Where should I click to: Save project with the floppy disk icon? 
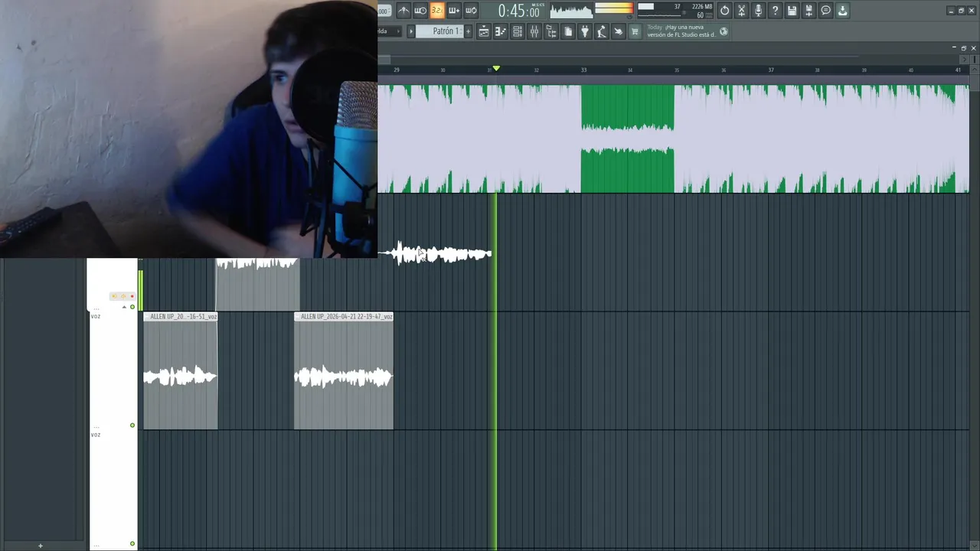792,11
